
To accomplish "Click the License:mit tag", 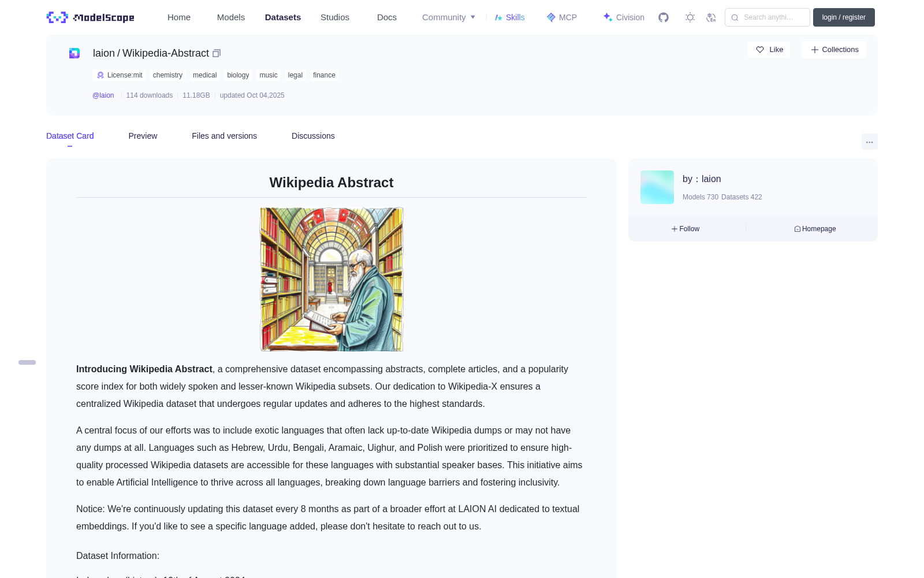I will coord(120,75).
